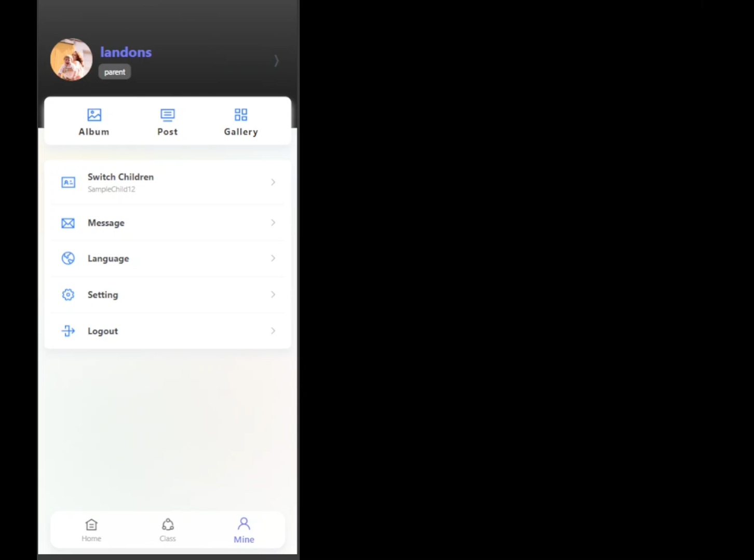The height and width of the screenshot is (560, 754).
Task: Click the Switch Children ID card icon
Action: (x=68, y=182)
